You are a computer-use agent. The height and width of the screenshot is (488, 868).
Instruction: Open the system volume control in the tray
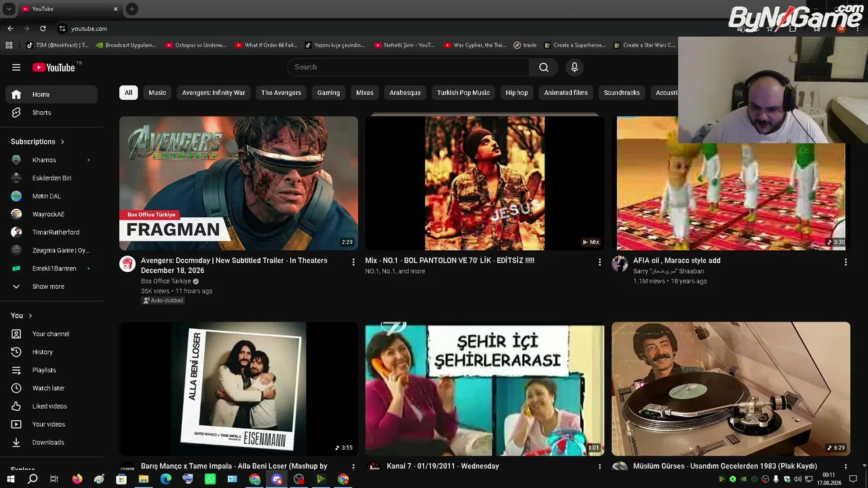tap(797, 479)
